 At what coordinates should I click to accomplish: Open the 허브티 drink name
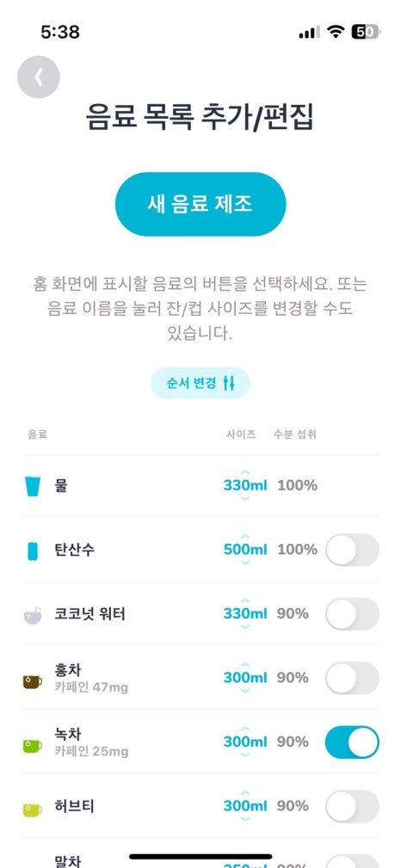[x=75, y=807]
